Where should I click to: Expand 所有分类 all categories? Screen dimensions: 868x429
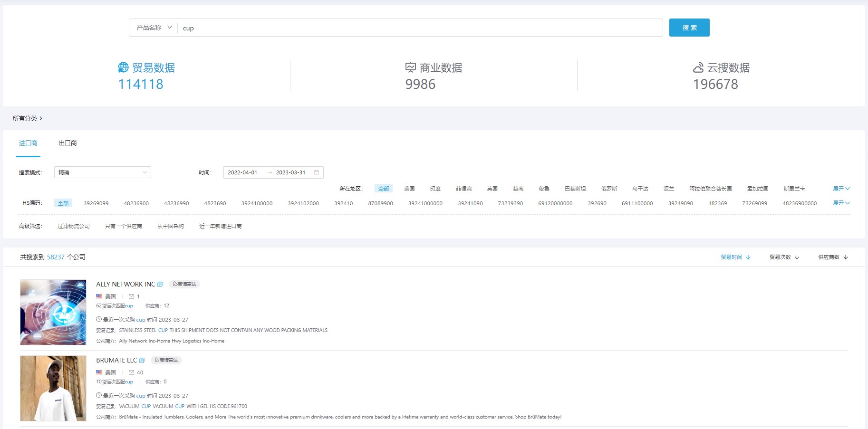click(x=27, y=118)
